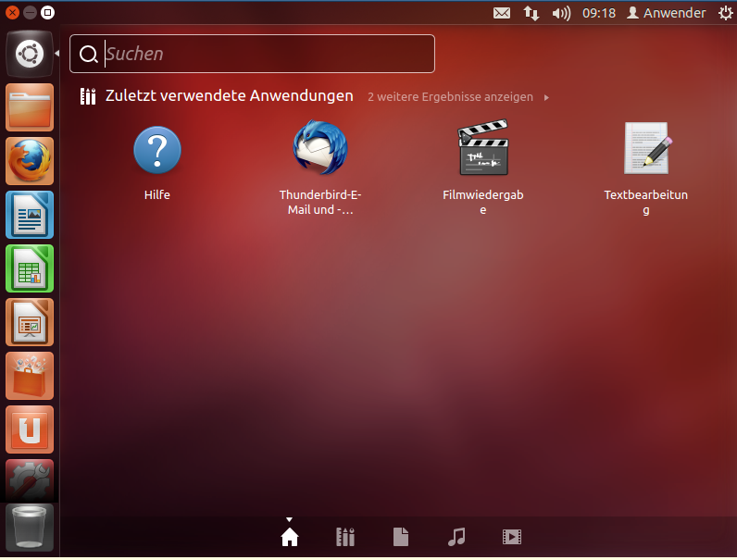This screenshot has height=560, width=737.
Task: Launch Filmwiedergabe movie player
Action: click(x=483, y=168)
